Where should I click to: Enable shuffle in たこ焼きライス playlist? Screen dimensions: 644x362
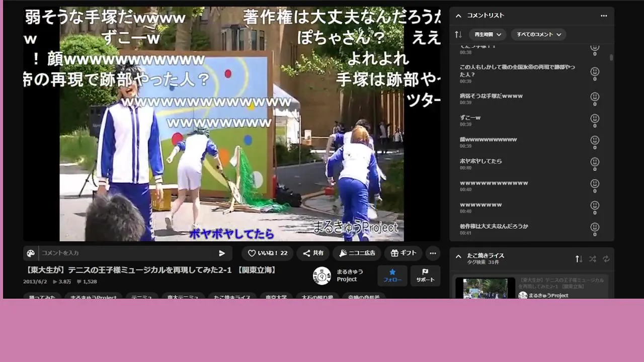click(592, 259)
